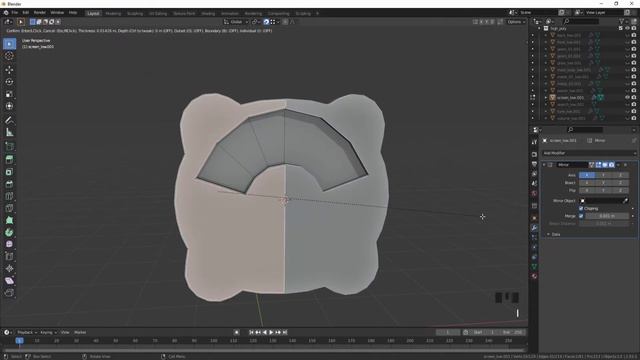
Task: Play the animation in the timeline
Action: (x=271, y=333)
